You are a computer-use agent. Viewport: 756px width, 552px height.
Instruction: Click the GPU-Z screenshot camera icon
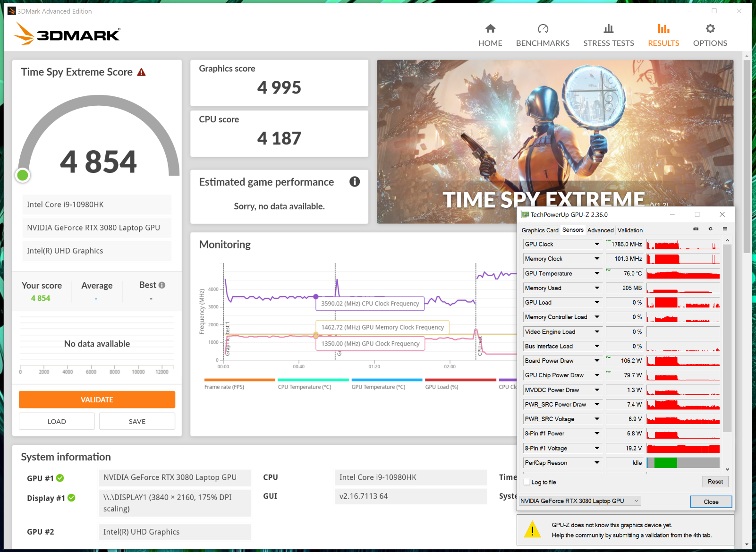tap(696, 229)
